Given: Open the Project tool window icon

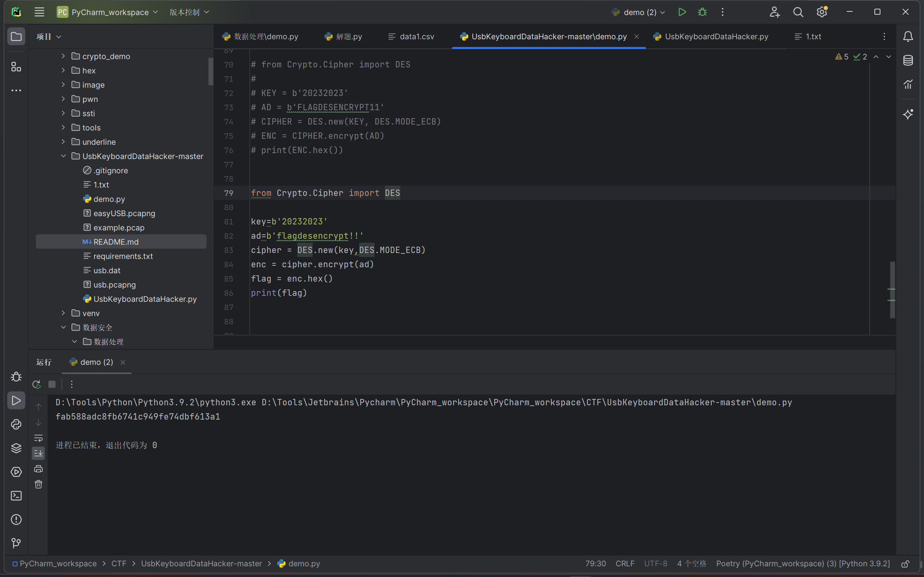Looking at the screenshot, I should (x=16, y=36).
